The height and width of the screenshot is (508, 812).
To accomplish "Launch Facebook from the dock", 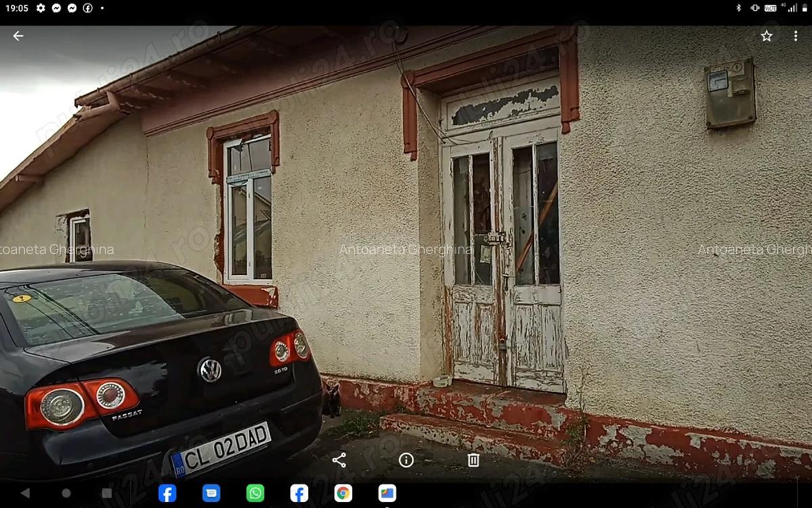I will point(166,494).
